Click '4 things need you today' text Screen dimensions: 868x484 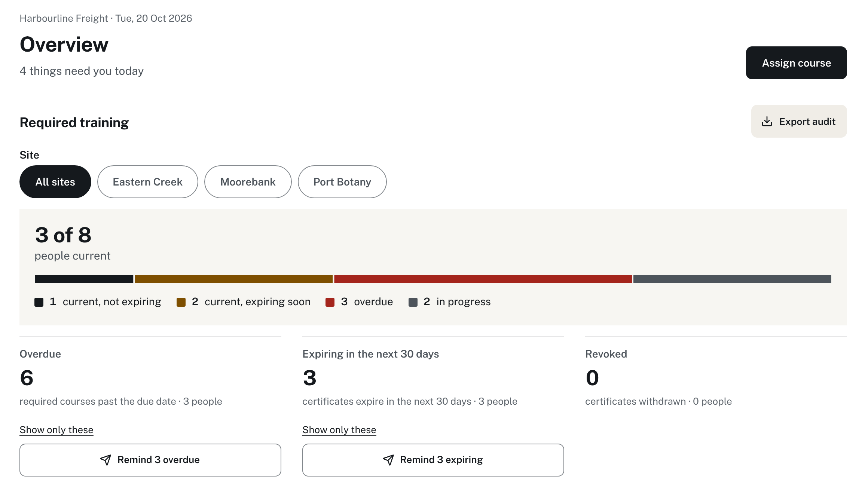tap(82, 71)
